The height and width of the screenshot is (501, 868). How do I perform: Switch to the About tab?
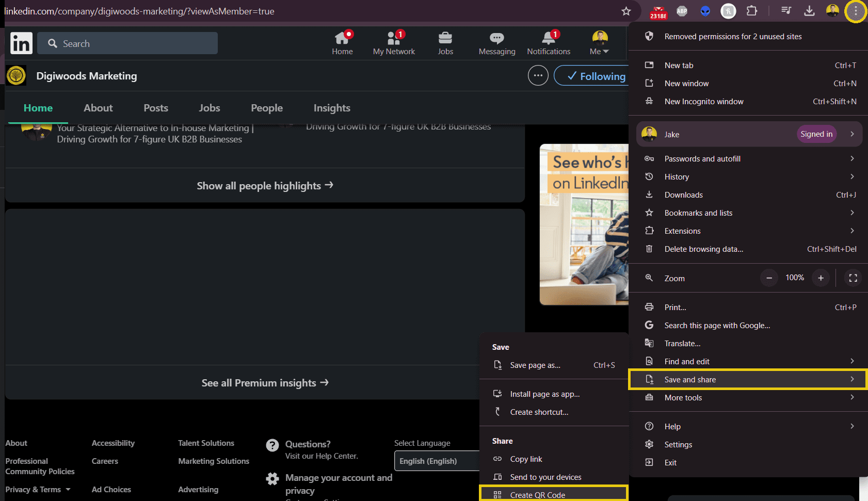(x=98, y=108)
